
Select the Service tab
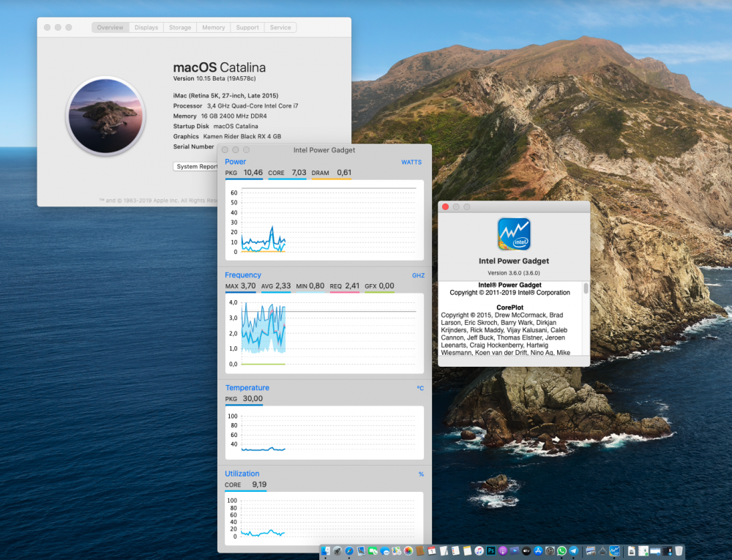pyautogui.click(x=280, y=28)
